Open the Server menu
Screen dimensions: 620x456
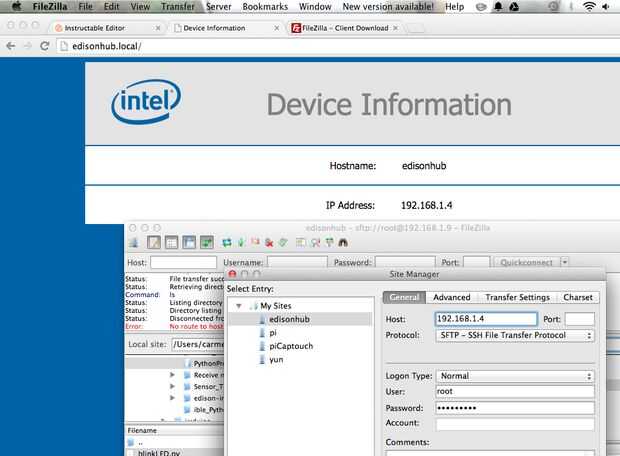coord(219,6)
